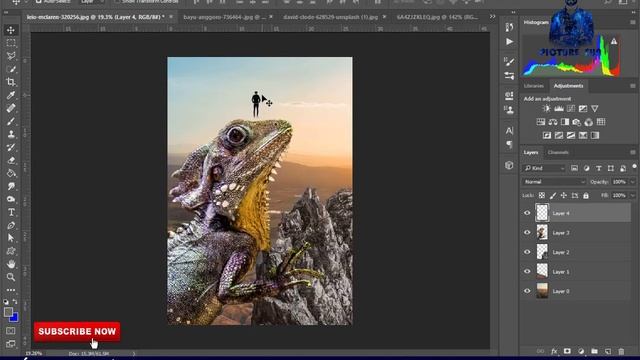Select the Path Selection arrow tool
Image resolution: width=640 pixels, height=360 pixels.
(x=11, y=238)
